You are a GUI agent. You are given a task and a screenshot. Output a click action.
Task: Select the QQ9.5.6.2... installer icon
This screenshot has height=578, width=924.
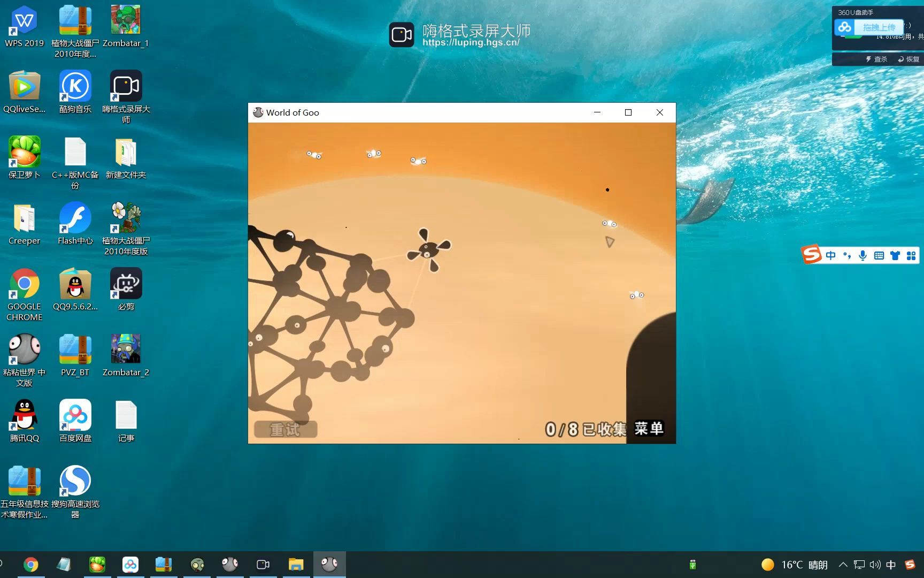[75, 290]
